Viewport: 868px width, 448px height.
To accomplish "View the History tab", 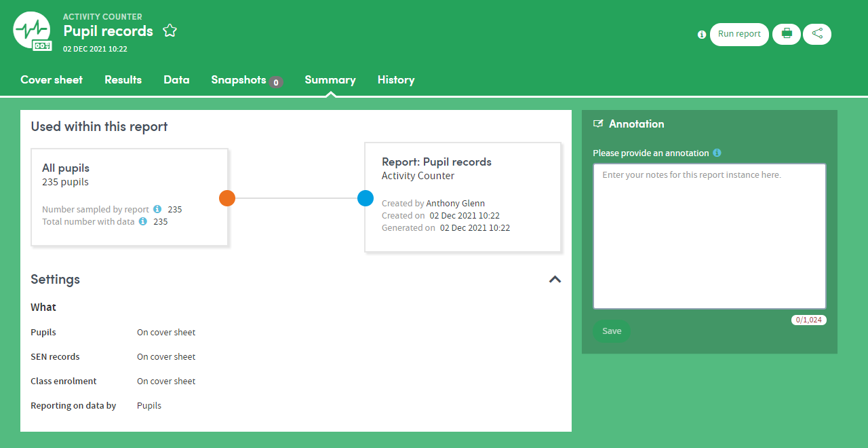I will (396, 79).
